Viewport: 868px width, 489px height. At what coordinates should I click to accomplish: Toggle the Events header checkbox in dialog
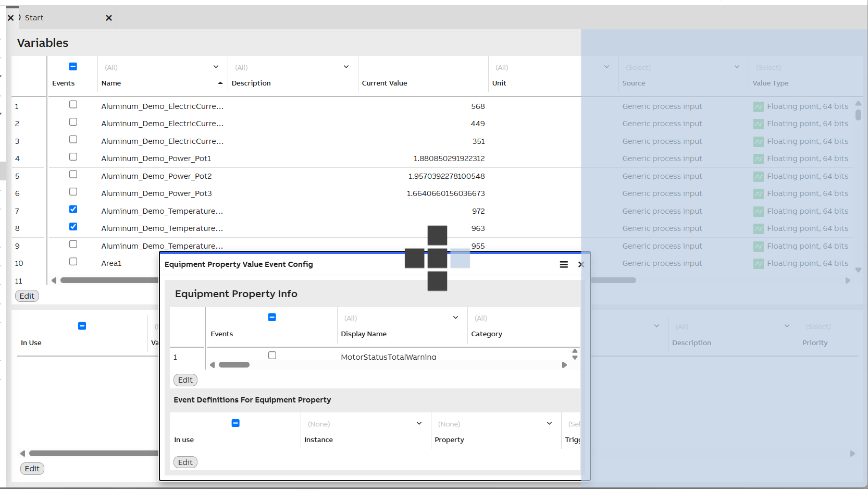click(272, 317)
